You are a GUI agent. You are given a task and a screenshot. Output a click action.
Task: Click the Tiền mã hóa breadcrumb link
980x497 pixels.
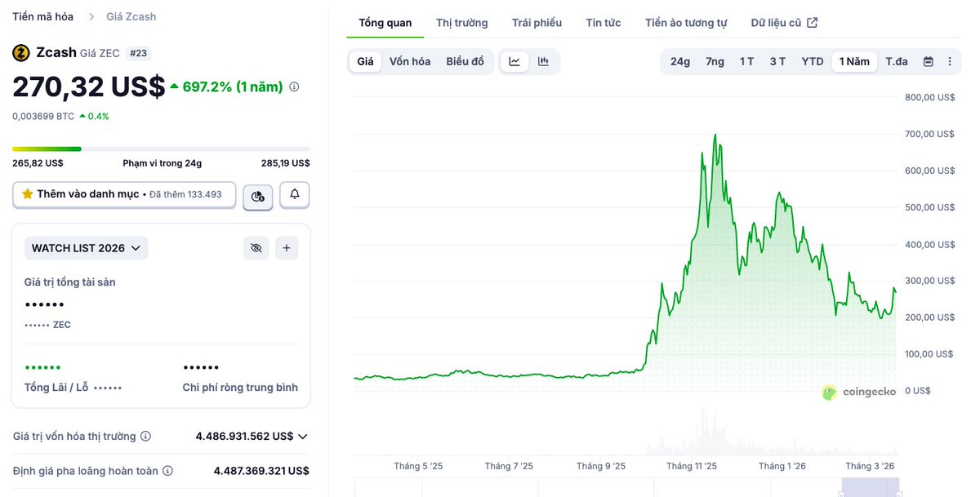tap(42, 16)
